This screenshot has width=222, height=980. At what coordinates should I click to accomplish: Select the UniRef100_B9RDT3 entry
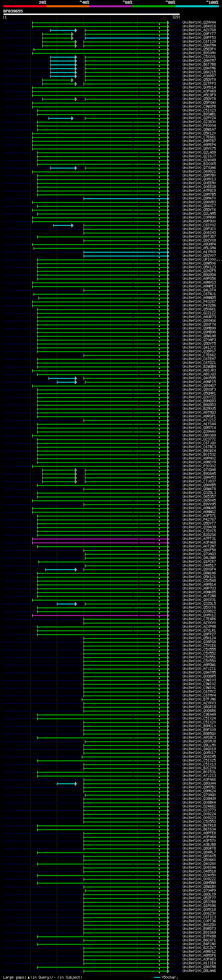[x=199, y=929]
